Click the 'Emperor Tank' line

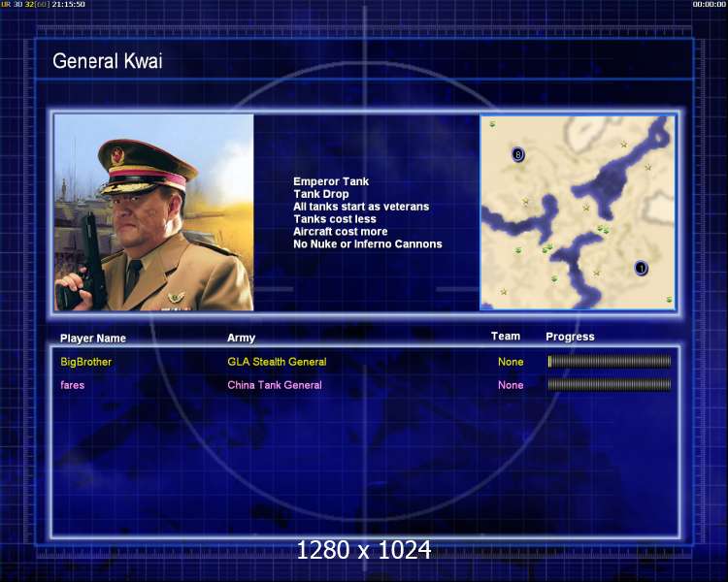click(331, 181)
